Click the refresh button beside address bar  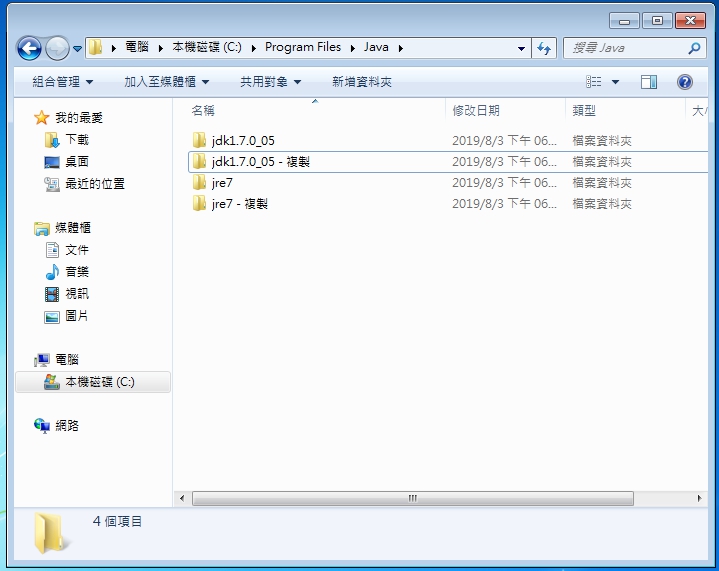pos(544,48)
